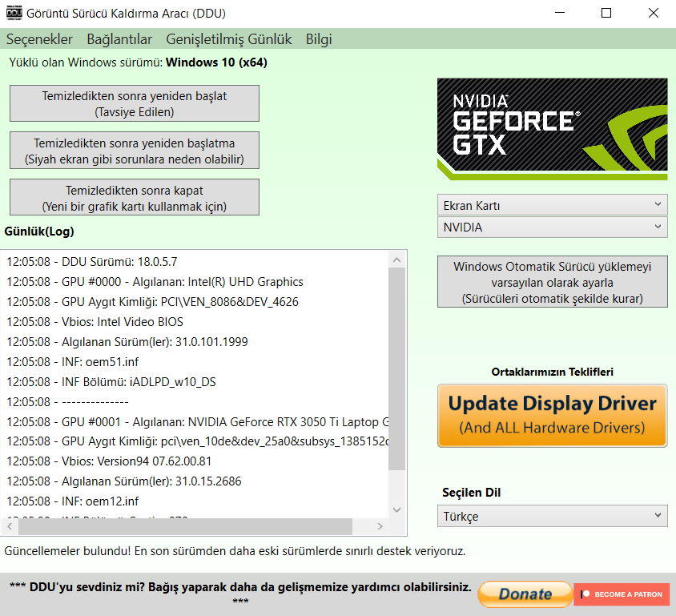676x616 pixels.
Task: Click Temizledikten sonra yeniden başlat (Tavsiye Edilen)
Action: 135,103
